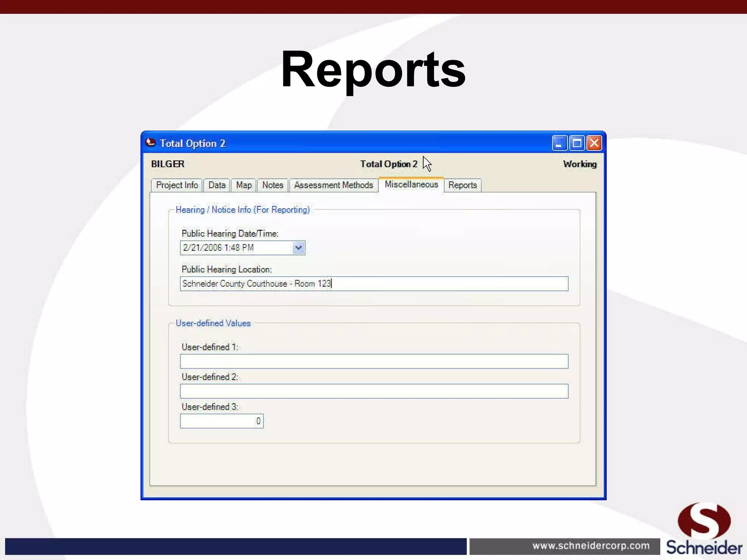Focus the User-defined 1 text box

tap(374, 361)
